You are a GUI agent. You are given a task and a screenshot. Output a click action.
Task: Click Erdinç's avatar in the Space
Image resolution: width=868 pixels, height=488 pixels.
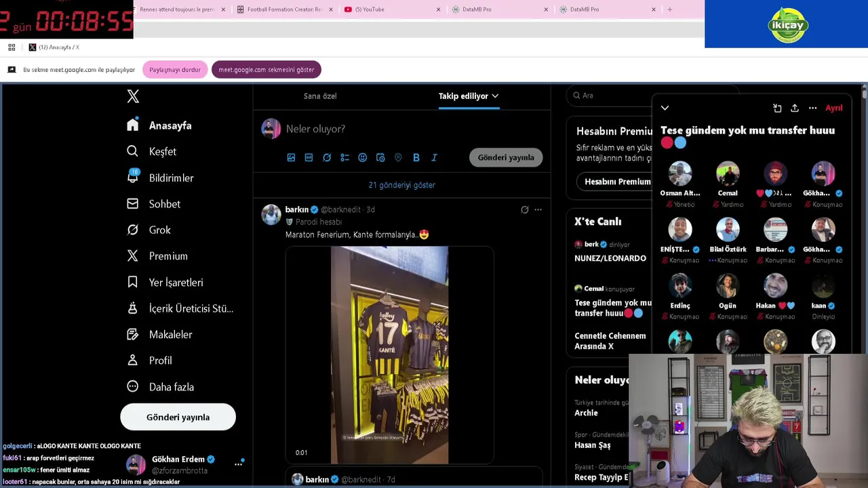click(679, 286)
